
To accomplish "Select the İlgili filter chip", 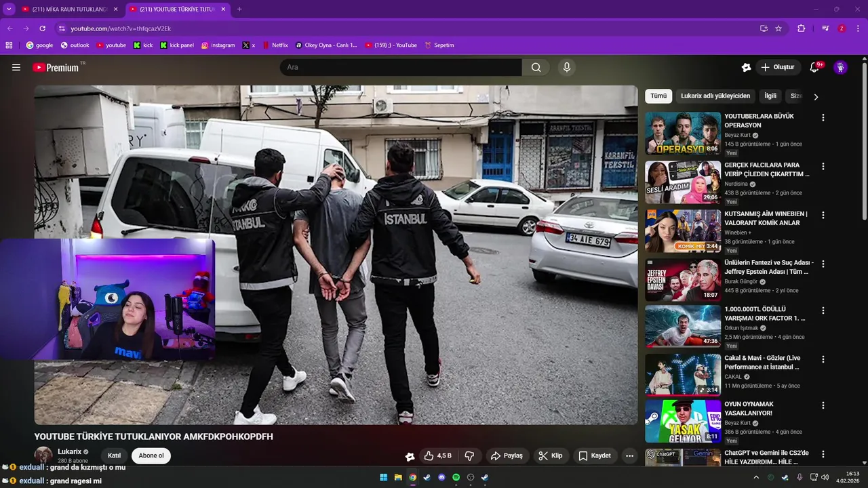I will click(770, 96).
